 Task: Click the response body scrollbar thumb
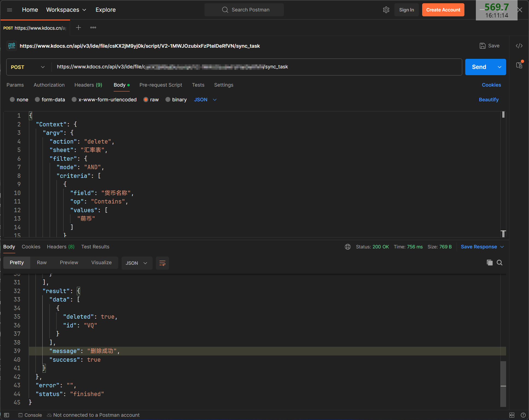(503, 384)
